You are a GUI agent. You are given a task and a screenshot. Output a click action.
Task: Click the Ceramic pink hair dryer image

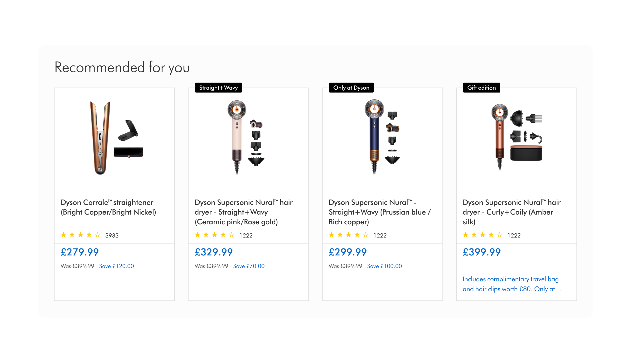pos(248,138)
